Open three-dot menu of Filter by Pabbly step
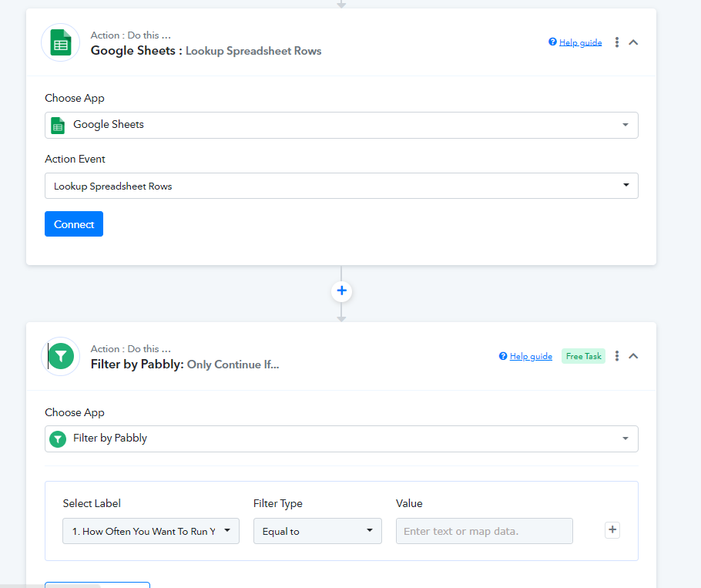 pyautogui.click(x=617, y=356)
